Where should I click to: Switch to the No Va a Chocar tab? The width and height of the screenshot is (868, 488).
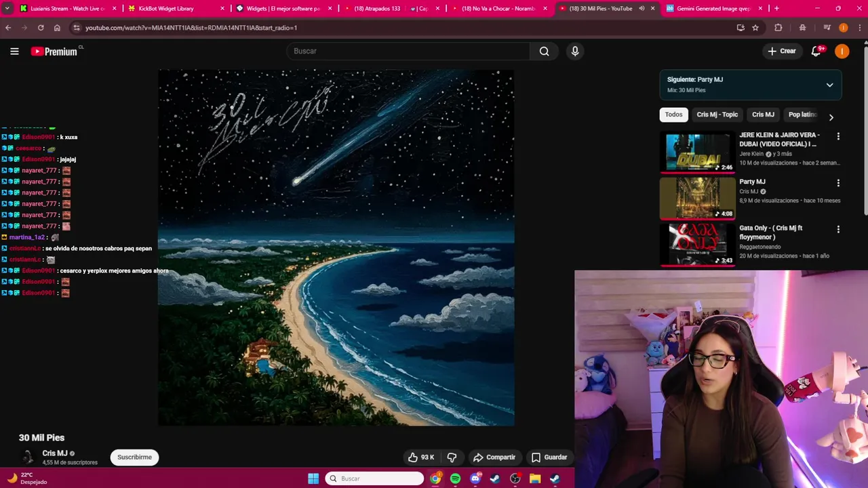click(498, 8)
